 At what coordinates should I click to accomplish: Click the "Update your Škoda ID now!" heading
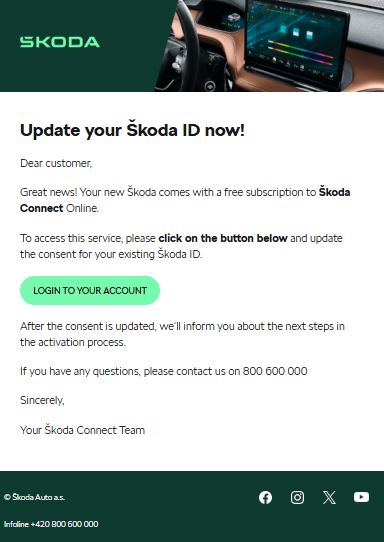[x=132, y=130]
